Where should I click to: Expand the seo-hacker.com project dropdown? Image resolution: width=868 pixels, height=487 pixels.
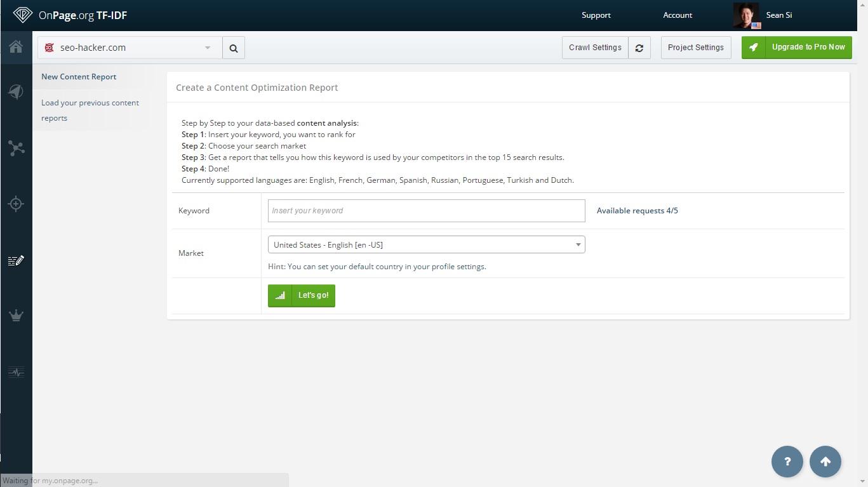pos(130,48)
